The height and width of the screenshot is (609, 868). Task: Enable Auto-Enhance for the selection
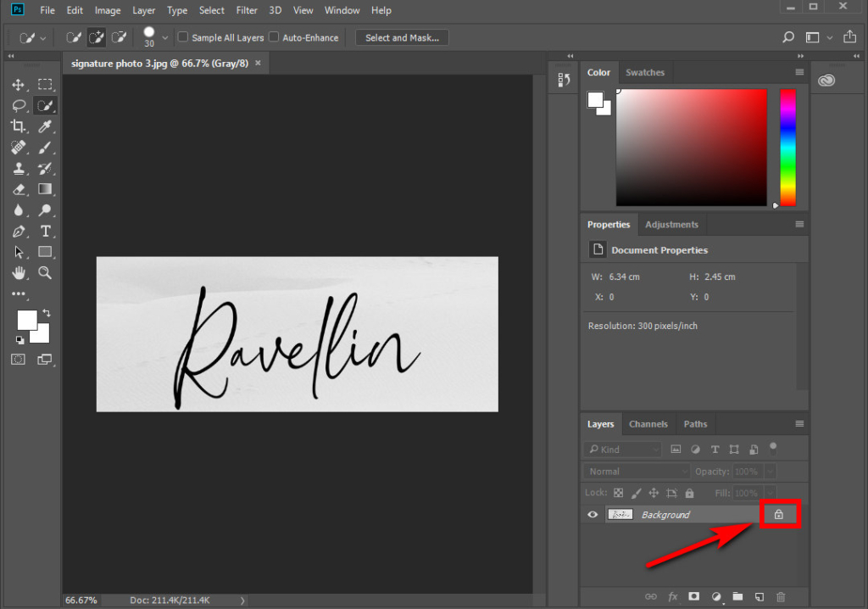(274, 37)
